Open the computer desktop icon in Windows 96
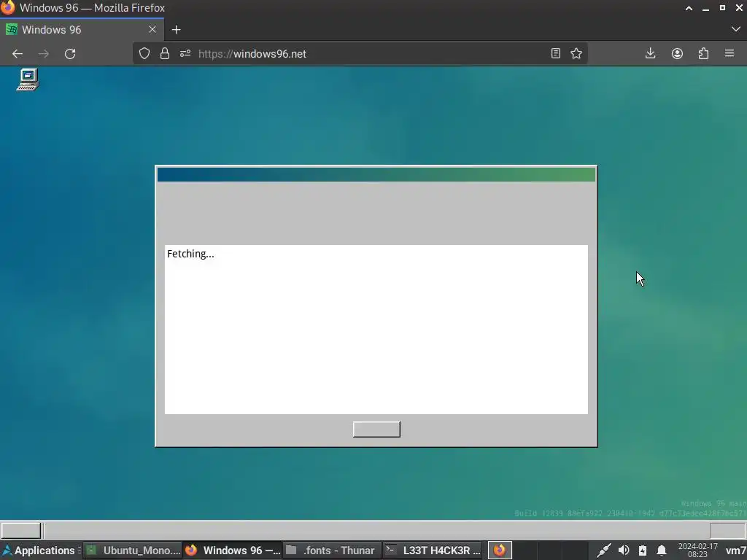747x560 pixels. tap(28, 79)
